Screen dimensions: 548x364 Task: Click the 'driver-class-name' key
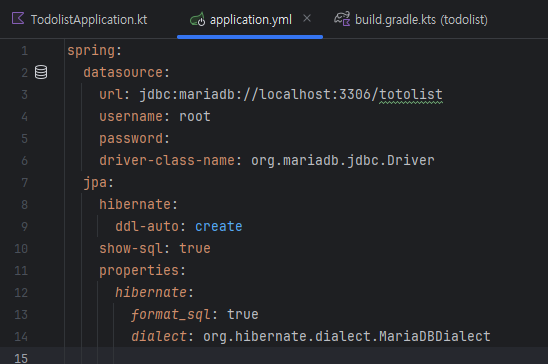click(167, 161)
